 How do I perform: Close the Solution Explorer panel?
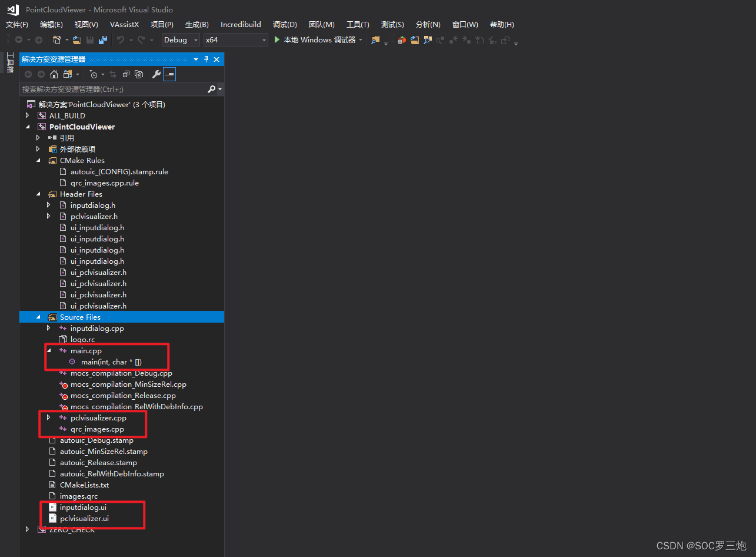(217, 59)
